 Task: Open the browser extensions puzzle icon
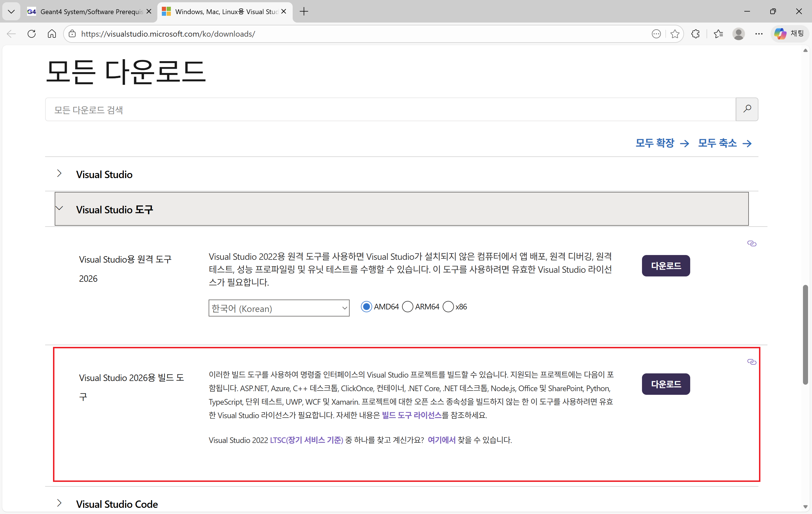pos(695,34)
